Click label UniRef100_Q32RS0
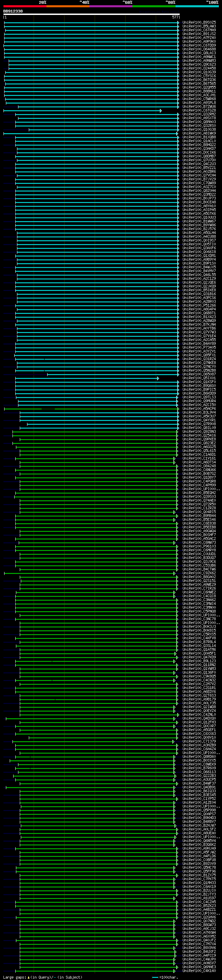 click(199, 125)
